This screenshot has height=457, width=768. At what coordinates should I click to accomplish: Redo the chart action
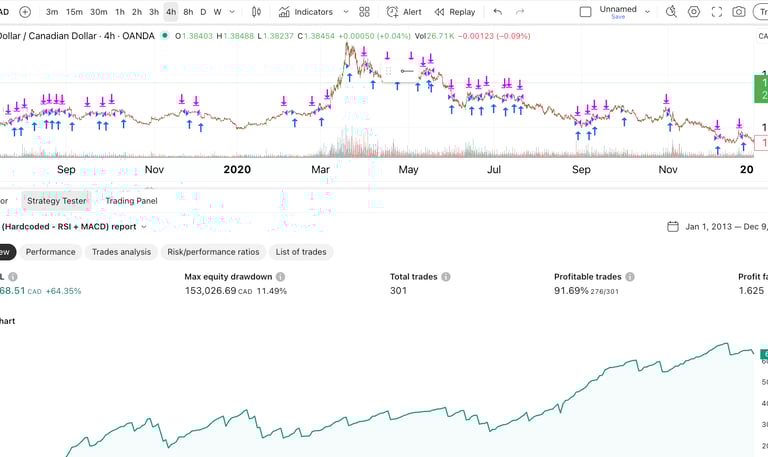click(x=520, y=12)
